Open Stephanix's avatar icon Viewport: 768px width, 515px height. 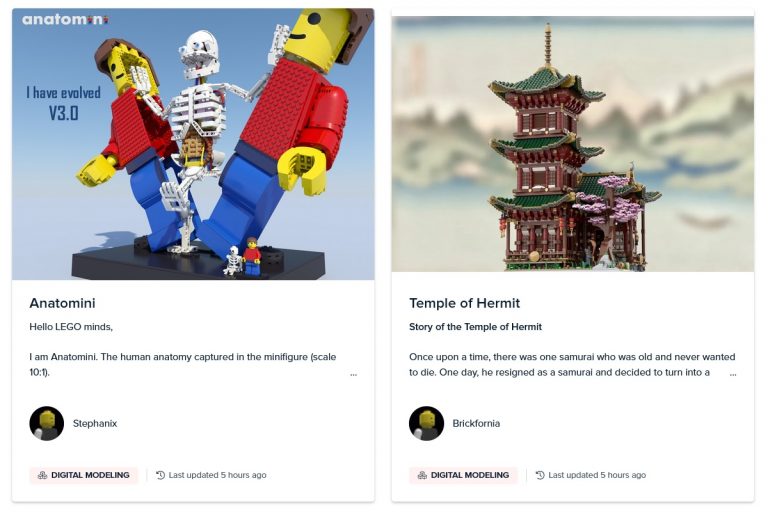pos(47,423)
